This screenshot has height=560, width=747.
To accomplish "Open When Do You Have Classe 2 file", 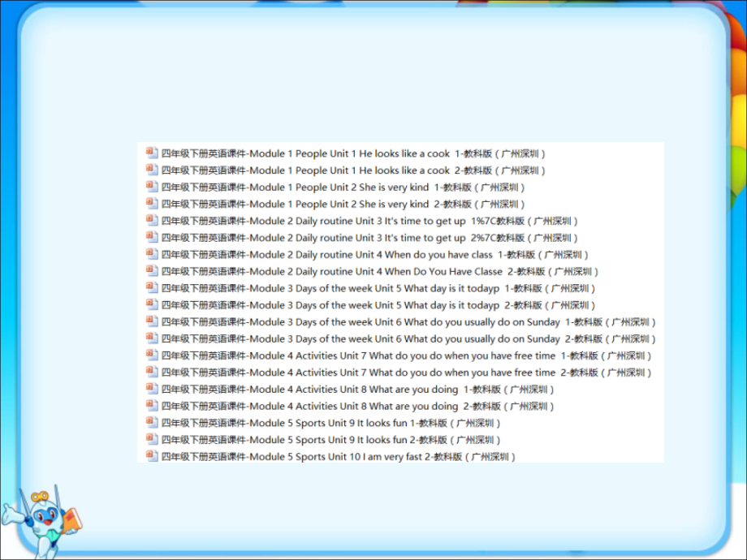I will [380, 272].
